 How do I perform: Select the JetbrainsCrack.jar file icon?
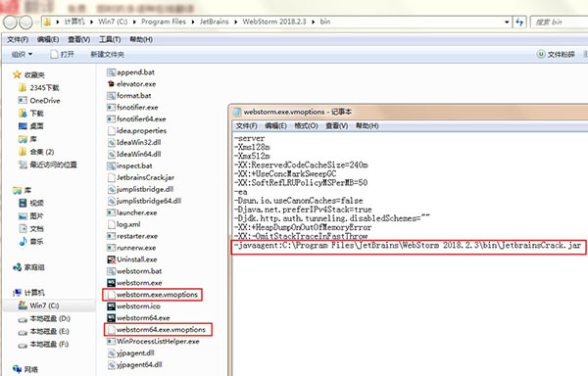111,177
